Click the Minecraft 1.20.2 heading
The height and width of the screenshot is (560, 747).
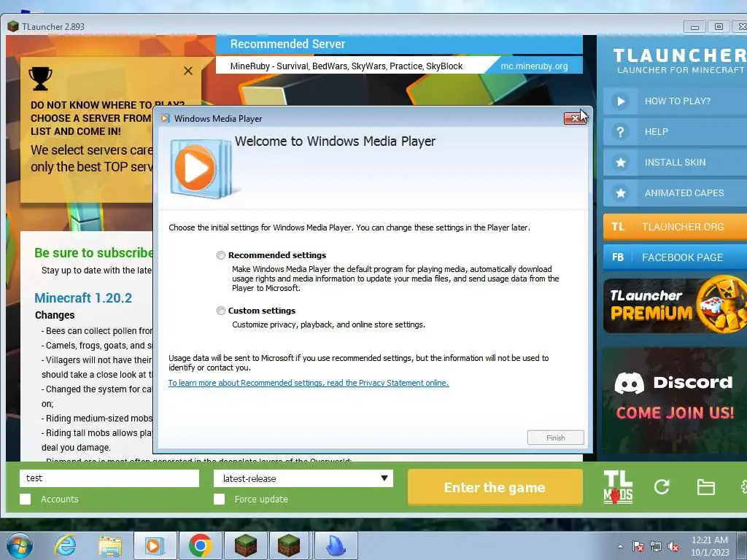(83, 298)
